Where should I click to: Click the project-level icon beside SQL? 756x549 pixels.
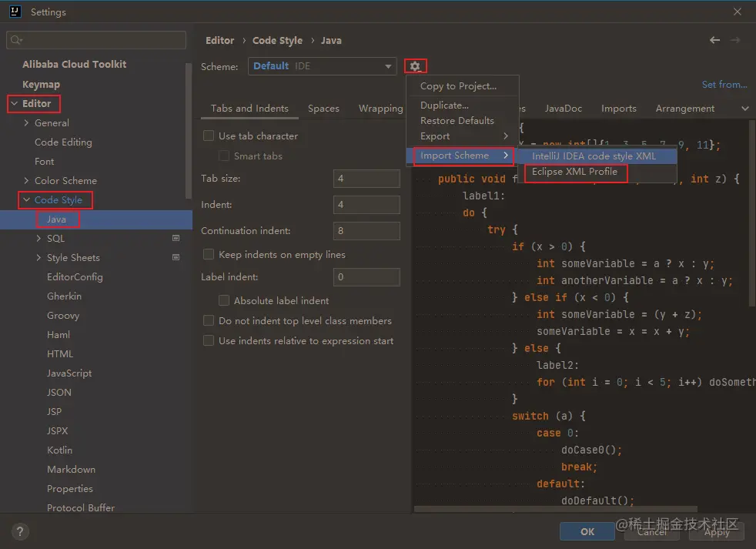[176, 238]
